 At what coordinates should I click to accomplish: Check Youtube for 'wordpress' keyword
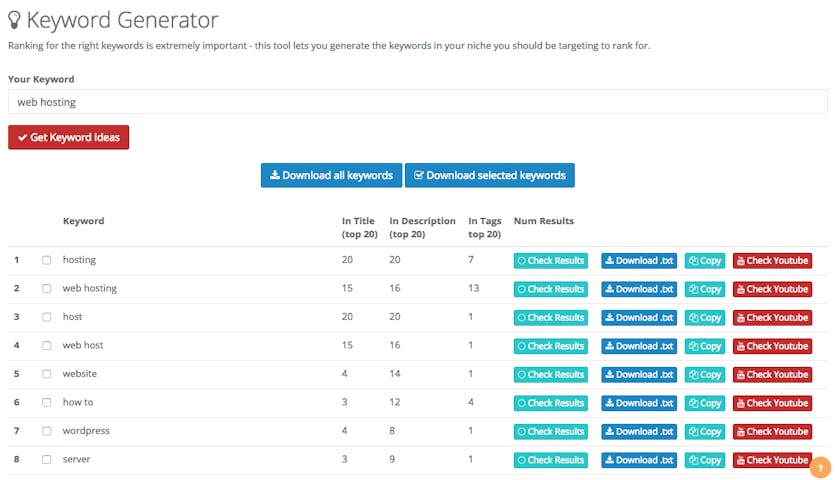[x=772, y=432]
